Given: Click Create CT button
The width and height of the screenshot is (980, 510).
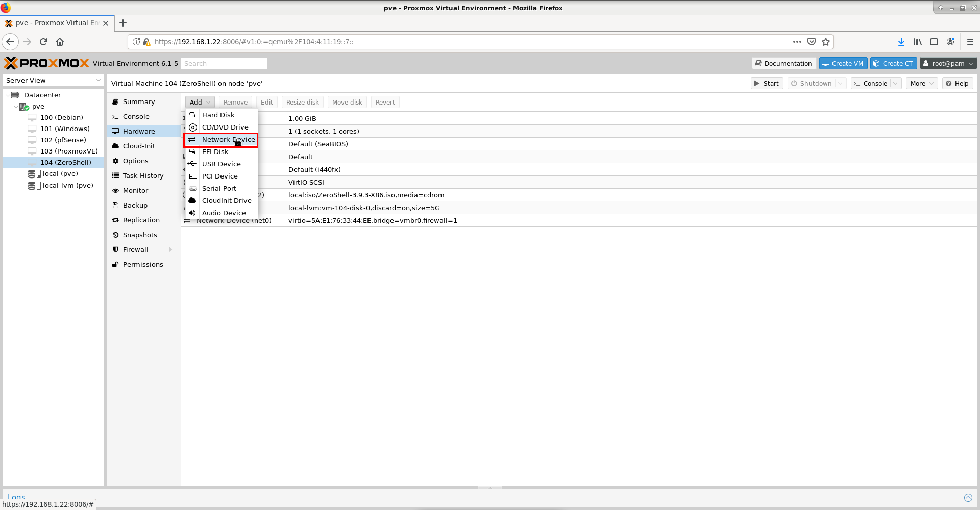Looking at the screenshot, I should tap(893, 63).
